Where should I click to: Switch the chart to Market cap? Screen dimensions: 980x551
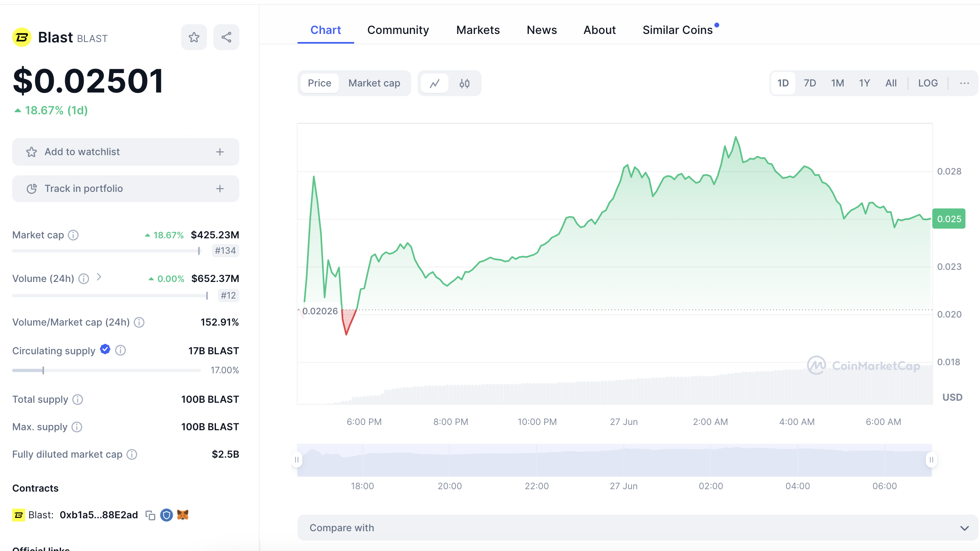pos(374,83)
